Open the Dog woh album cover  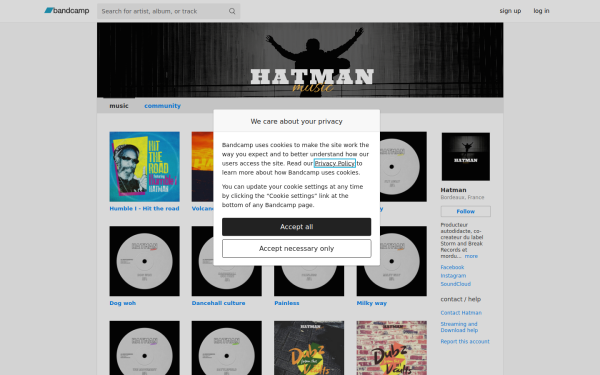[x=144, y=261]
